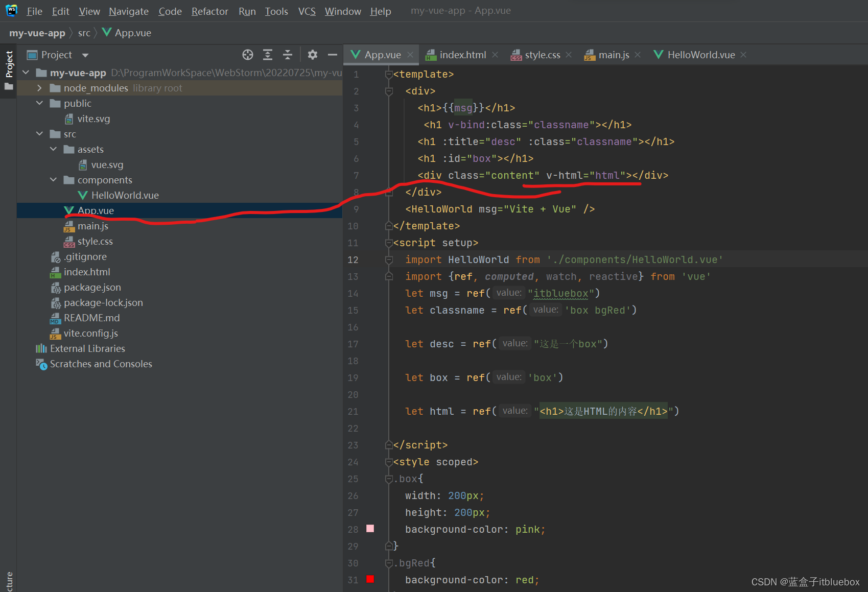Fold the template block at line 1
This screenshot has height=592, width=868.
[389, 75]
